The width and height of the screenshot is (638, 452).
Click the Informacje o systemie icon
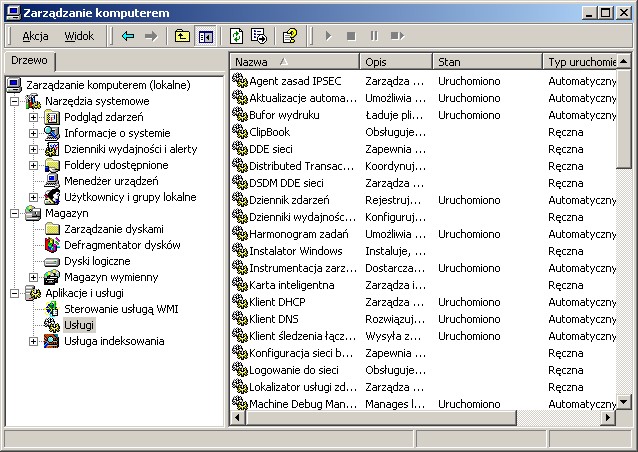52,133
